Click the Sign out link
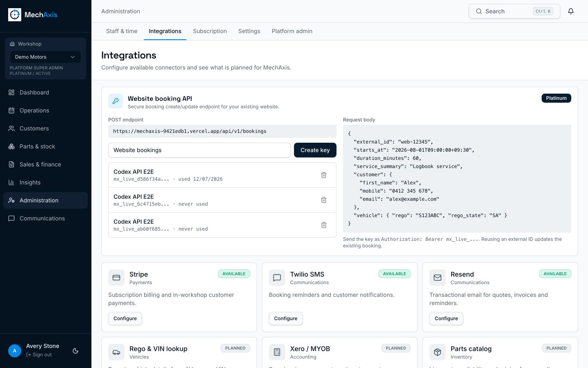Image resolution: width=588 pixels, height=368 pixels. click(39, 355)
